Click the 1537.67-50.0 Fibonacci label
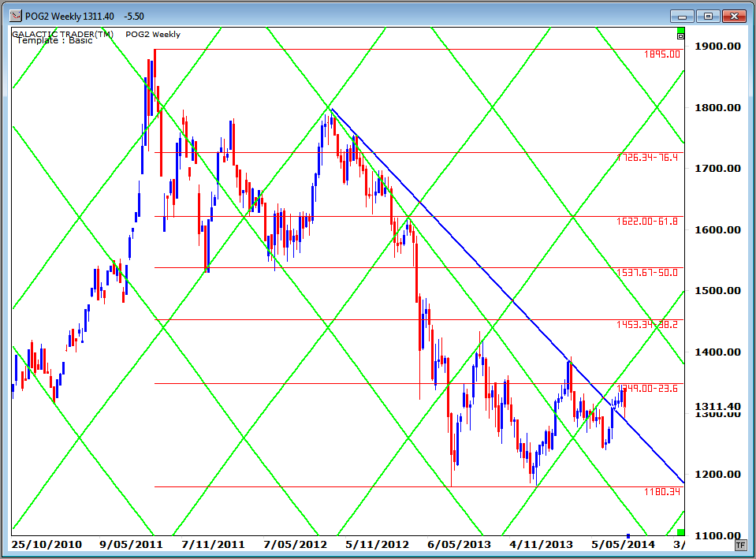The width and height of the screenshot is (756, 559). tap(647, 273)
